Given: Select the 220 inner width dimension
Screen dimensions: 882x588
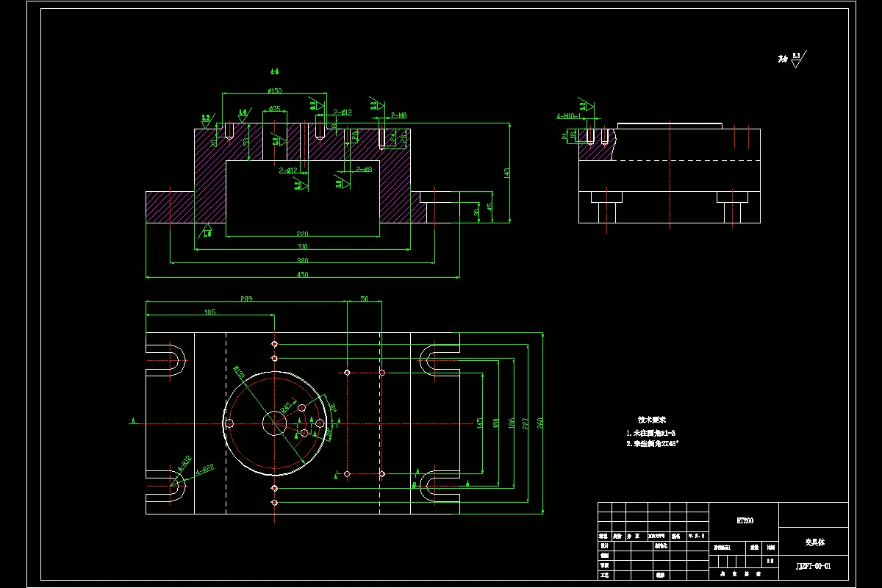Looking at the screenshot, I should click(x=302, y=234).
